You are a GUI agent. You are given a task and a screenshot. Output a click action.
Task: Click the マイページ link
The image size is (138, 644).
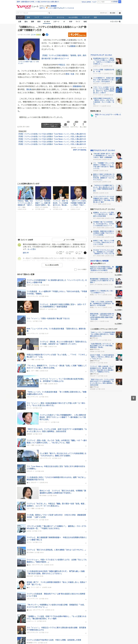103,13
